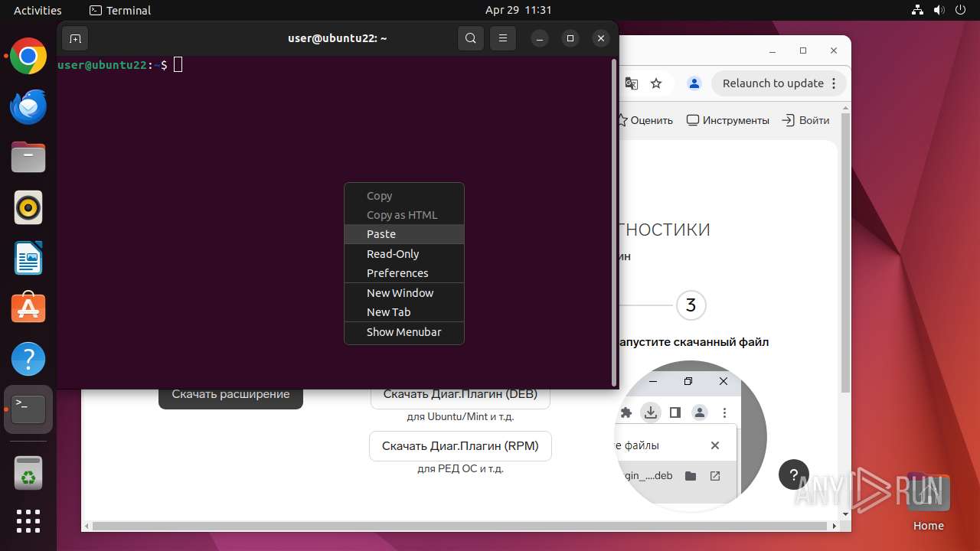Click the Terminal vertical scrollbar
Viewport: 980px width, 551px height.
pos(614,222)
